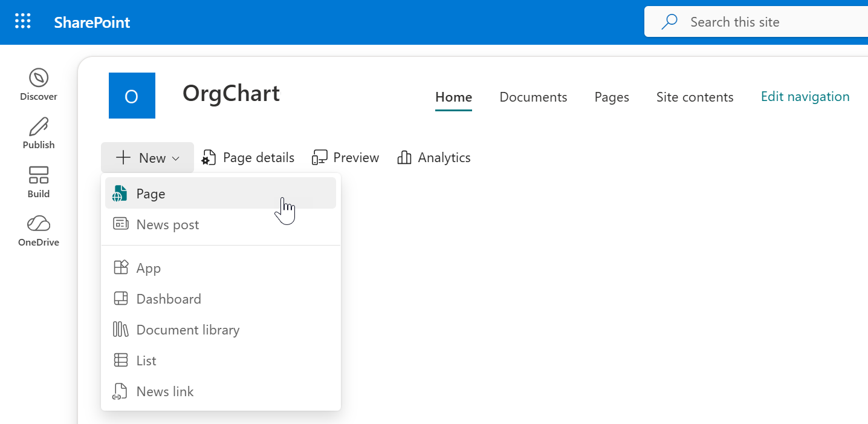Click the Page details gear-document icon
The image size is (868, 424).
(x=209, y=158)
